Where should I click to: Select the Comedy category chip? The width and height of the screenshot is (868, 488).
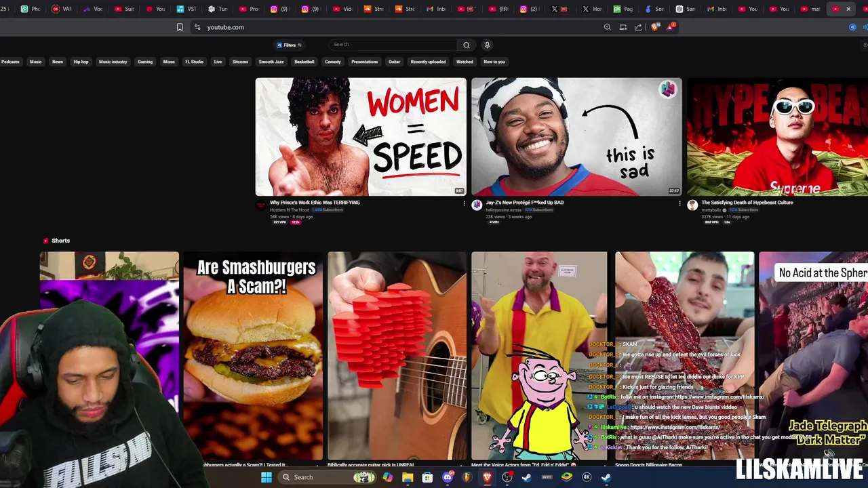[x=333, y=62]
